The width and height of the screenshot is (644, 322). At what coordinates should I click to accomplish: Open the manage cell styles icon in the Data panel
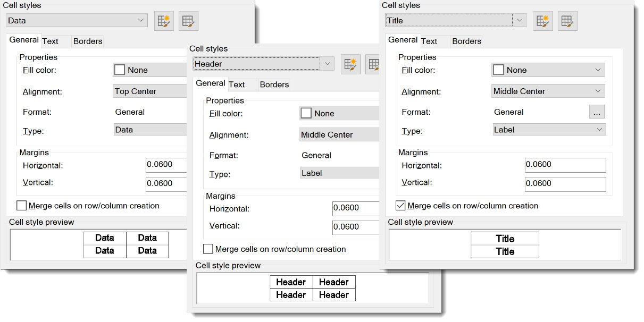(189, 21)
